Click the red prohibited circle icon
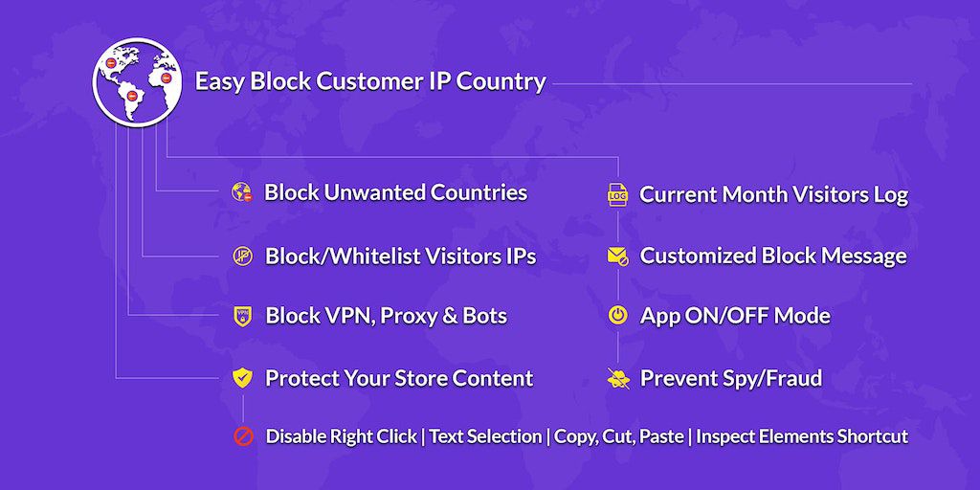The image size is (980, 490). tap(243, 436)
